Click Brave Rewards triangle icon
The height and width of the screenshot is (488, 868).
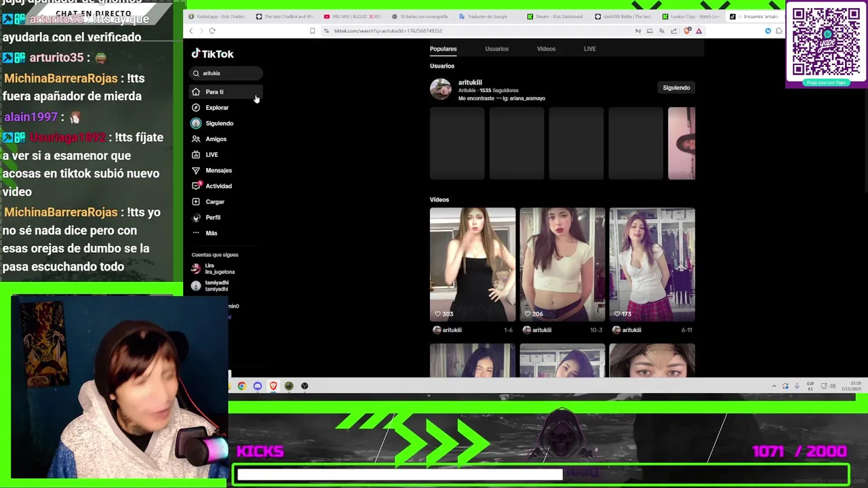pyautogui.click(x=698, y=30)
